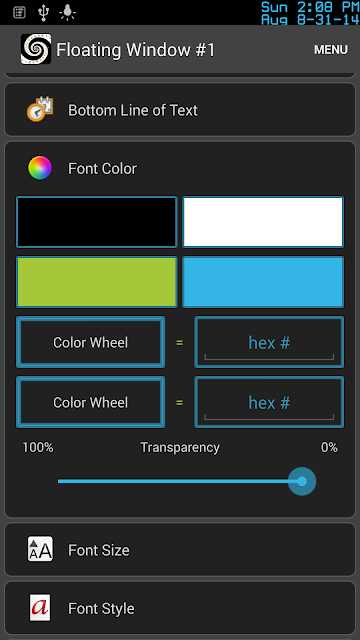360x640 pixels.
Task: Choose the sky blue color swatch
Action: click(263, 282)
